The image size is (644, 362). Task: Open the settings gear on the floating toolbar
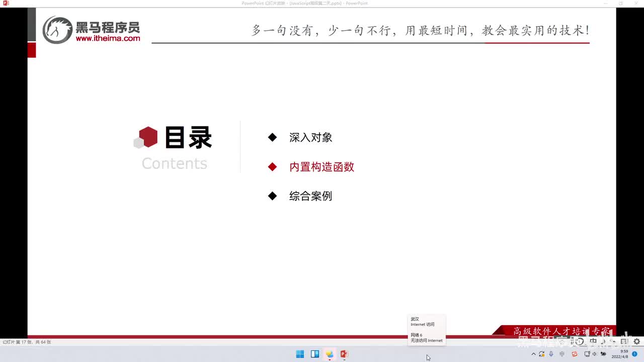click(x=637, y=341)
